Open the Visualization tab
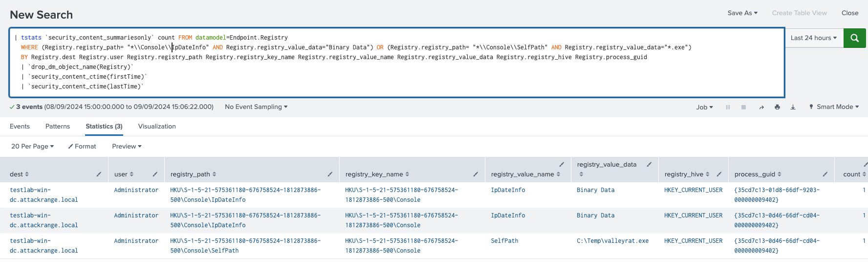868x279 pixels. (x=157, y=127)
